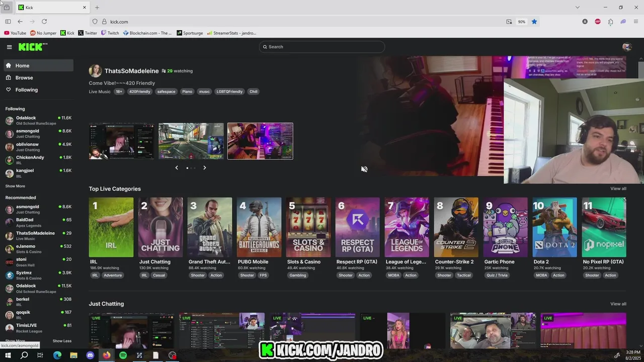Image resolution: width=644 pixels, height=362 pixels.
Task: Open oblivionsw channel in Following
Action: click(x=39, y=147)
